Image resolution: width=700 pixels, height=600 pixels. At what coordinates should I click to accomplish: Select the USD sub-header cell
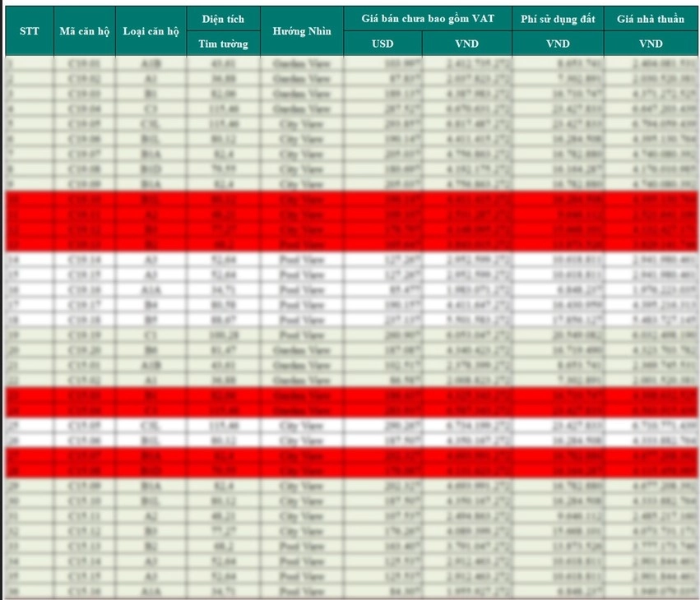coord(383,44)
